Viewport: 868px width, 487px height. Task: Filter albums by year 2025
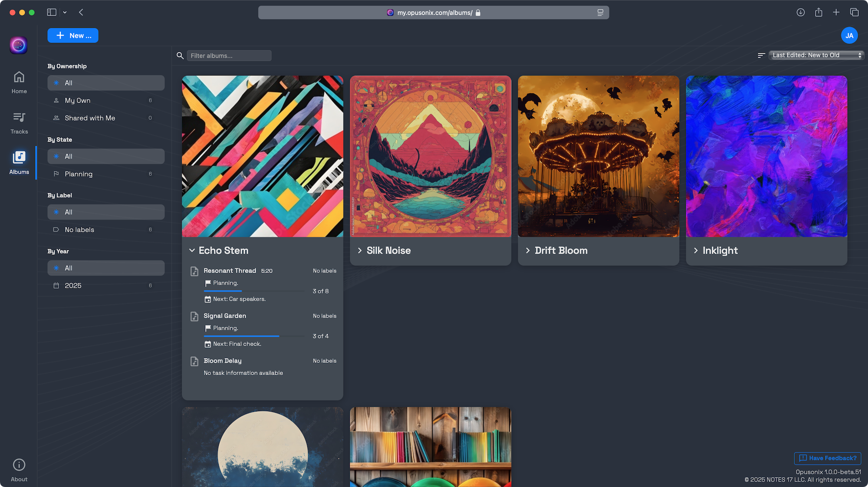tap(106, 286)
